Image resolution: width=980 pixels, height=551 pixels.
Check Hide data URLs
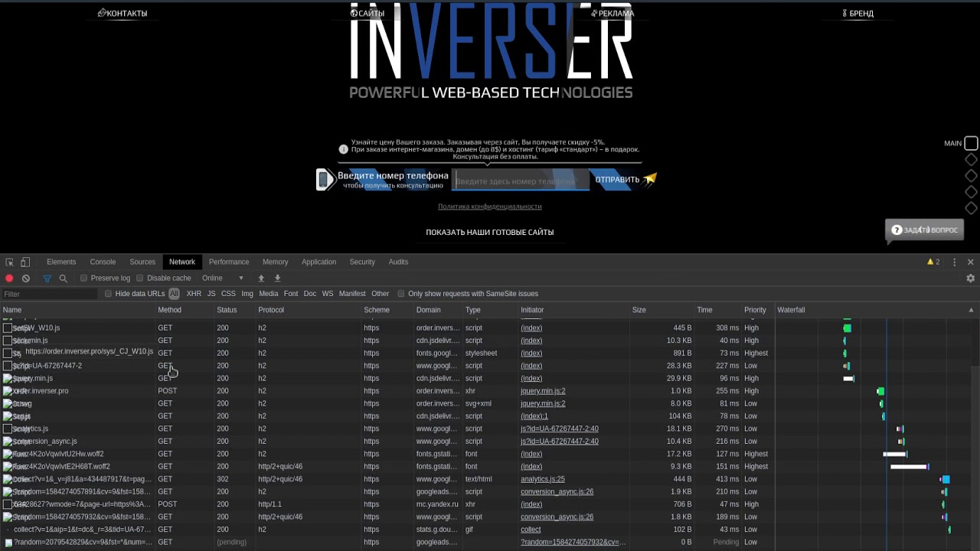108,294
